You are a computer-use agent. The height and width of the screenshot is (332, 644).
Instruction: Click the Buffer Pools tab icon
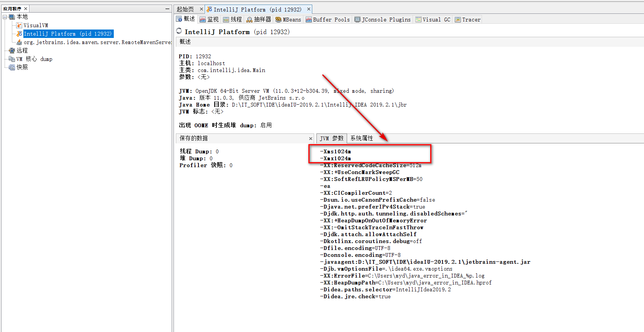[309, 20]
